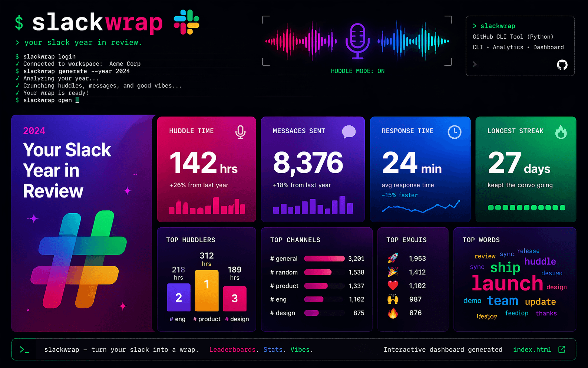Click the '# product' podium label

207,319
